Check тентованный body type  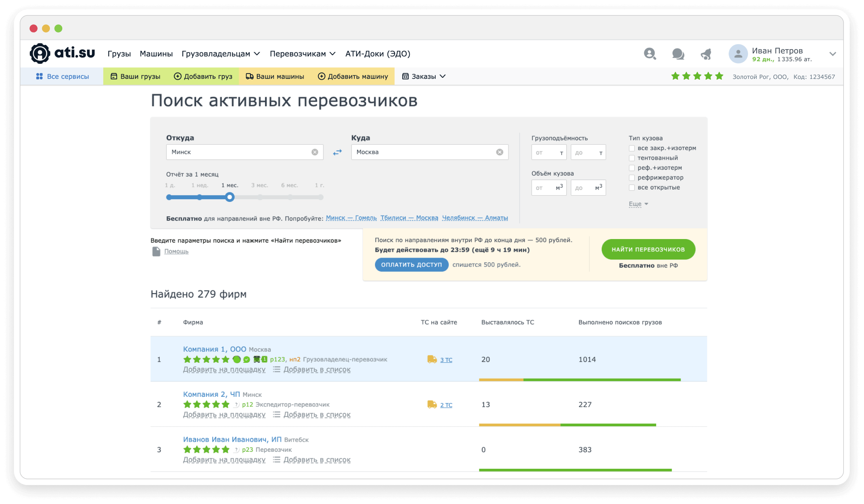tap(632, 158)
